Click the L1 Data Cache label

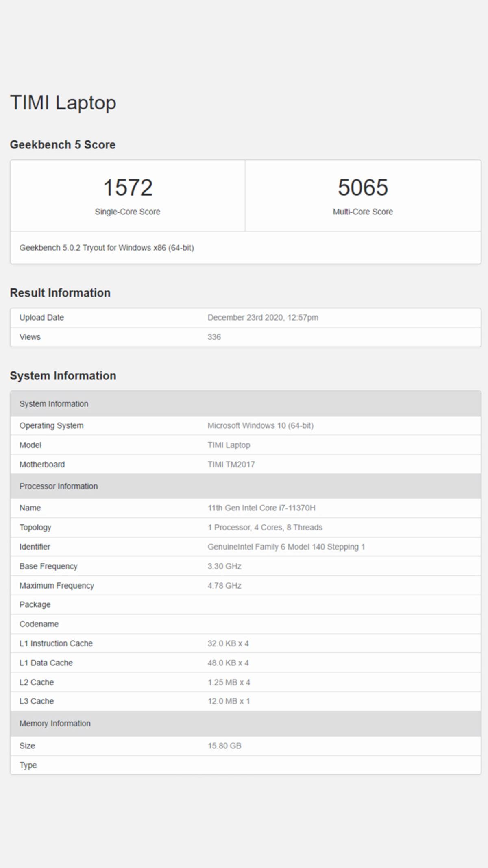[46, 663]
